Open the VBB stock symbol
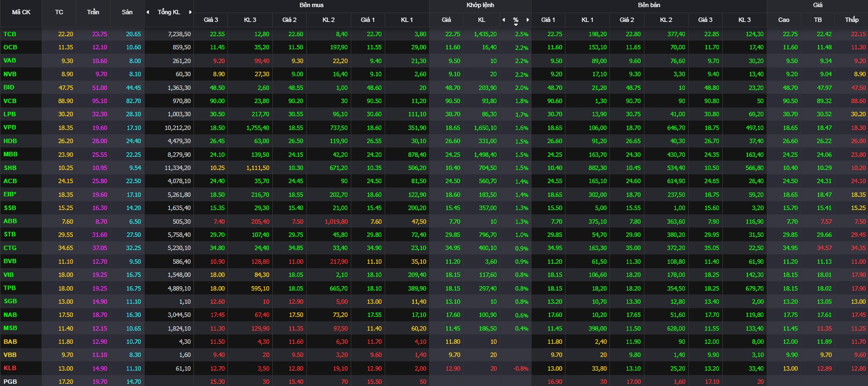Viewport: 868px width, 386px height. (x=10, y=355)
